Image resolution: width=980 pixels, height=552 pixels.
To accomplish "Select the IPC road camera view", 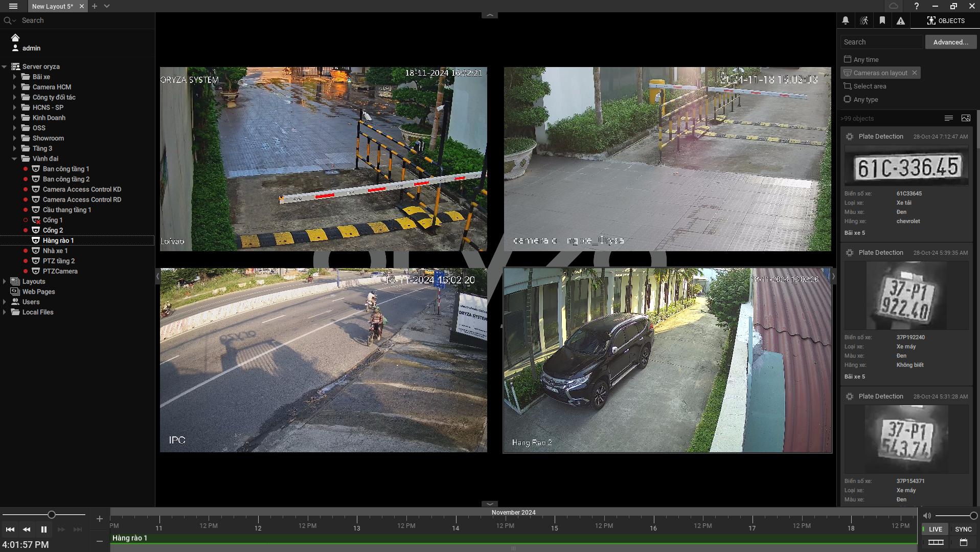I will [x=324, y=360].
